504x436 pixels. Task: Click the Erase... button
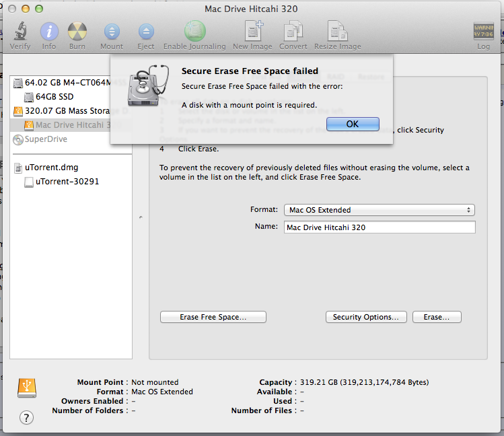coord(437,317)
